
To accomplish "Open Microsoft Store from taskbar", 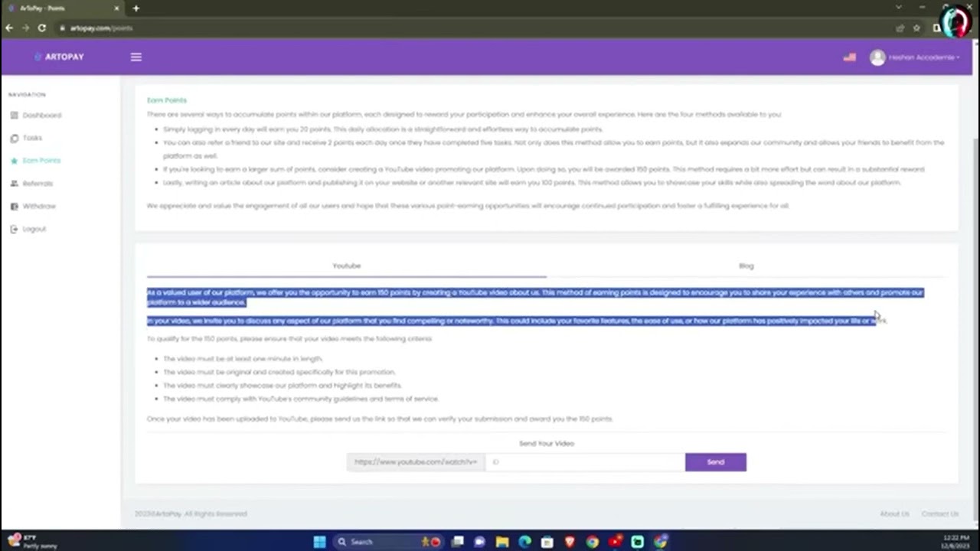I will pos(547,542).
